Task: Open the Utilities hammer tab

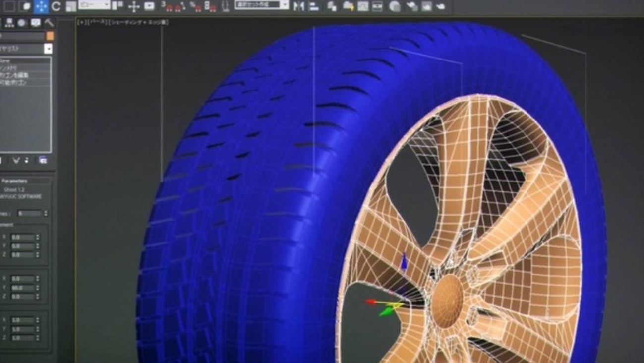Action: coord(49,23)
